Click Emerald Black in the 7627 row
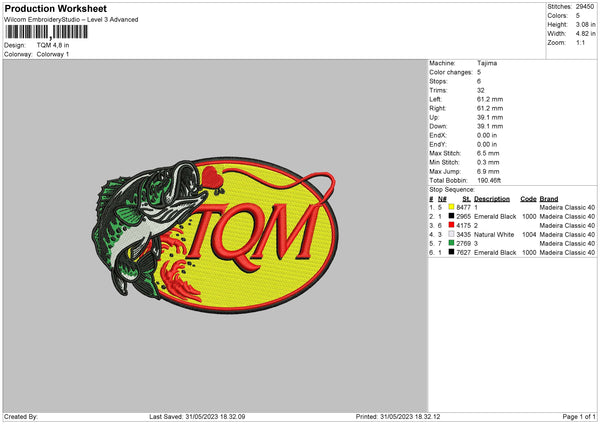The width and height of the screenshot is (600, 424). (495, 253)
